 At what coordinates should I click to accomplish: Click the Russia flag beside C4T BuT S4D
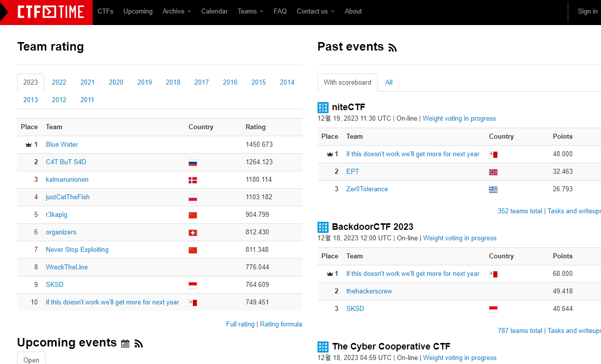pyautogui.click(x=193, y=163)
